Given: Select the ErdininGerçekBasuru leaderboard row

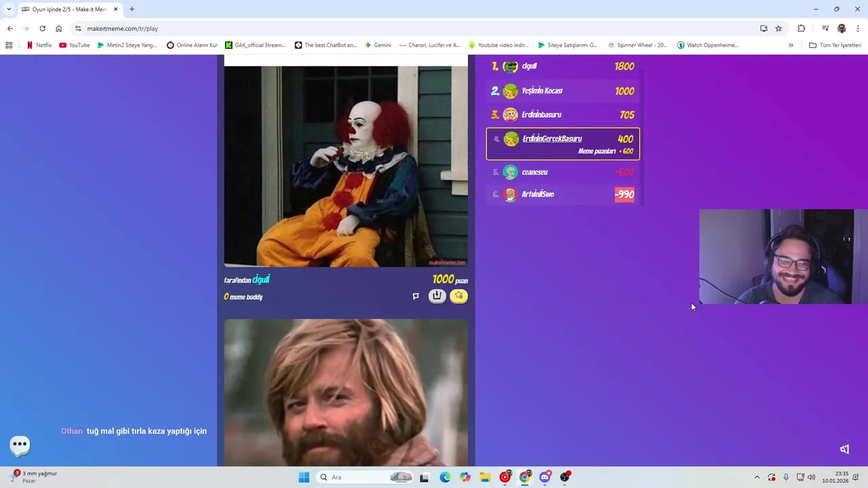Looking at the screenshot, I should pyautogui.click(x=563, y=144).
